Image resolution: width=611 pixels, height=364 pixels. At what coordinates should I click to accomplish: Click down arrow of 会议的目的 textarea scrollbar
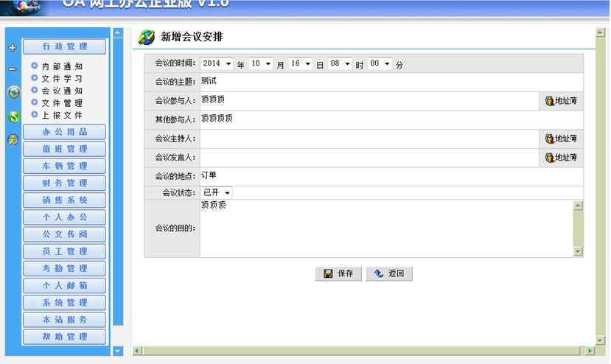click(578, 251)
